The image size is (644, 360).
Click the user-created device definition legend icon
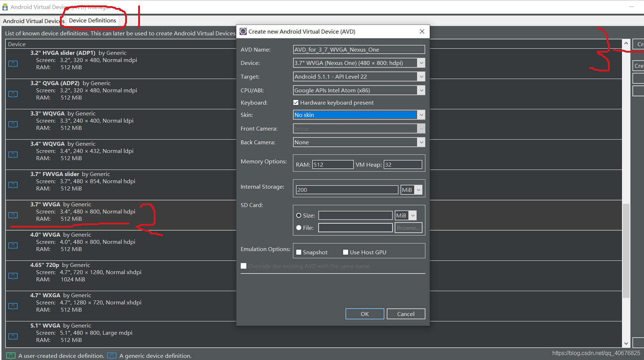point(11,356)
